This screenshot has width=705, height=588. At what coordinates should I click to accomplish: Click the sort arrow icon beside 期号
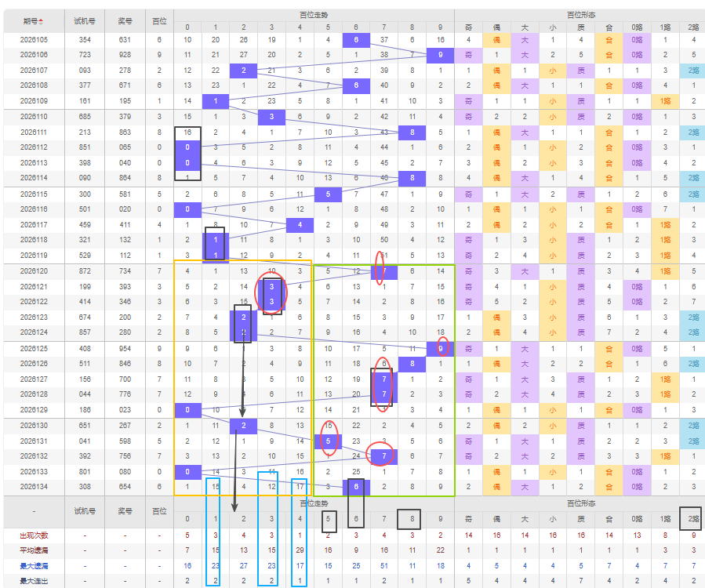tap(41, 21)
